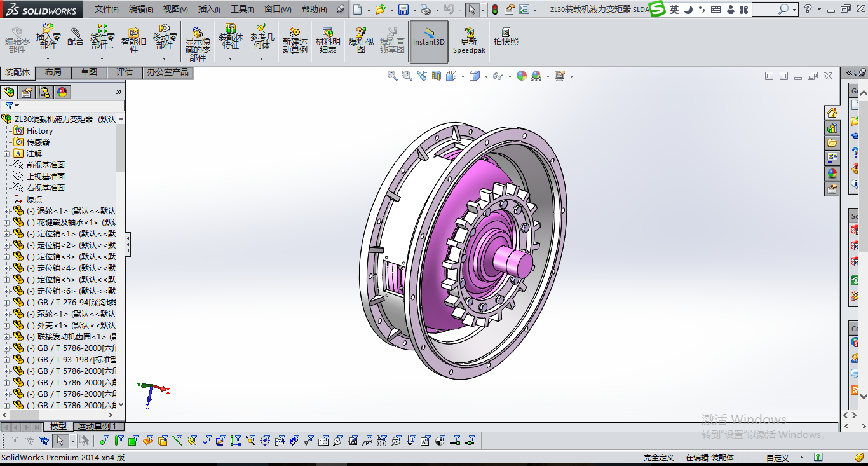Switch to 运动算例 1 bottom tab
This screenshot has width=868, height=466.
click(x=100, y=427)
